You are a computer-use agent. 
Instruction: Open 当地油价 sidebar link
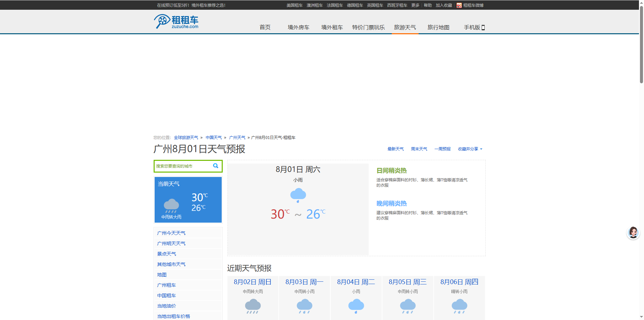[166, 306]
